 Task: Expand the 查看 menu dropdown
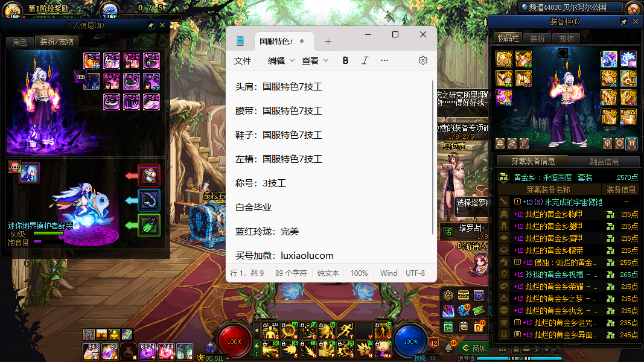[x=315, y=60]
